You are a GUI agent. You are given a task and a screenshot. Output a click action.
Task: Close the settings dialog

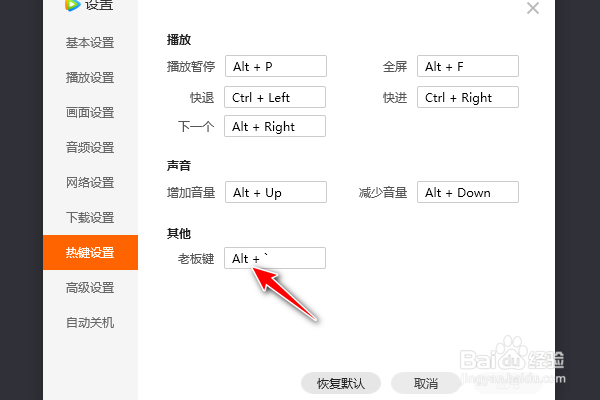532,8
